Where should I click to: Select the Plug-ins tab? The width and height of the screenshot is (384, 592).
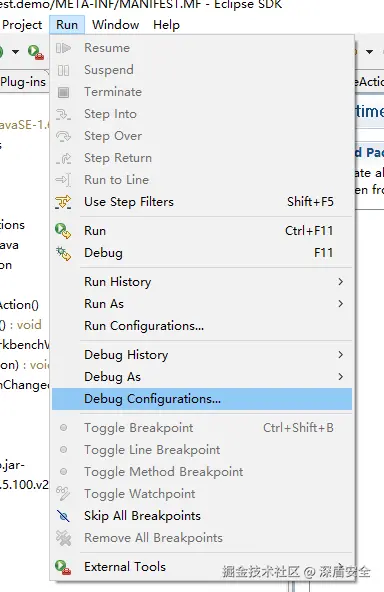pos(23,82)
